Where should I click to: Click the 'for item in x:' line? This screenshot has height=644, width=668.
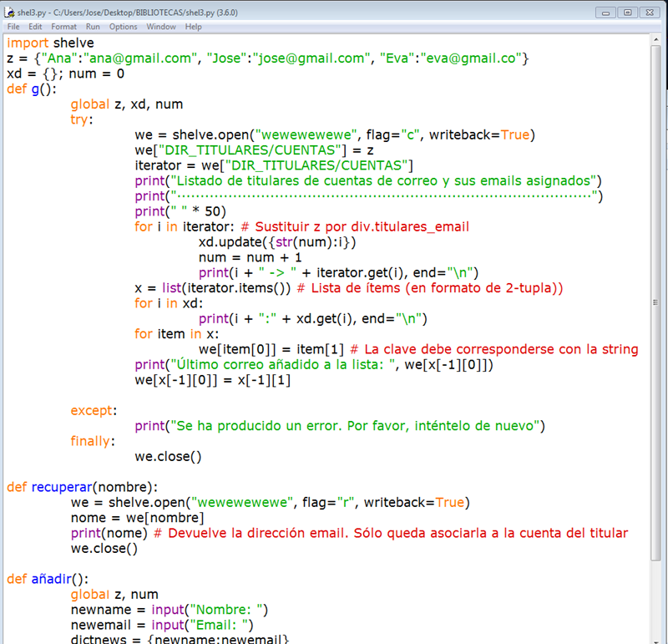(176, 334)
